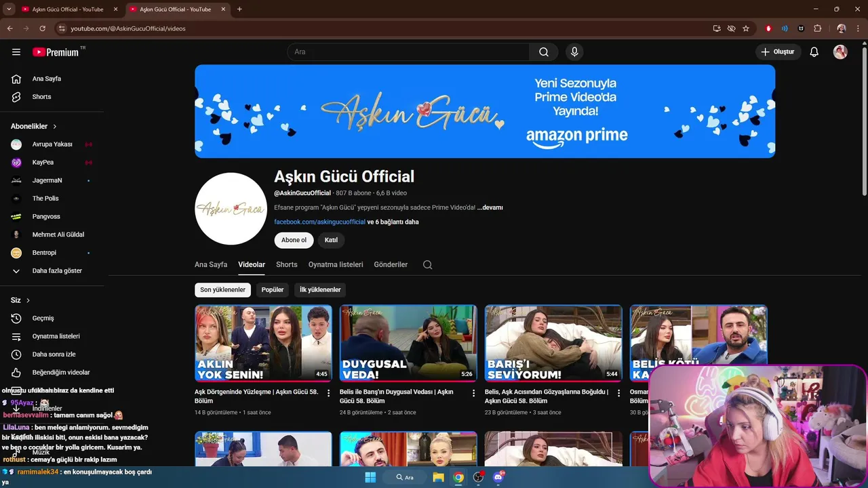The width and height of the screenshot is (868, 488).
Task: Search within channel using magnifier icon
Action: point(427,265)
